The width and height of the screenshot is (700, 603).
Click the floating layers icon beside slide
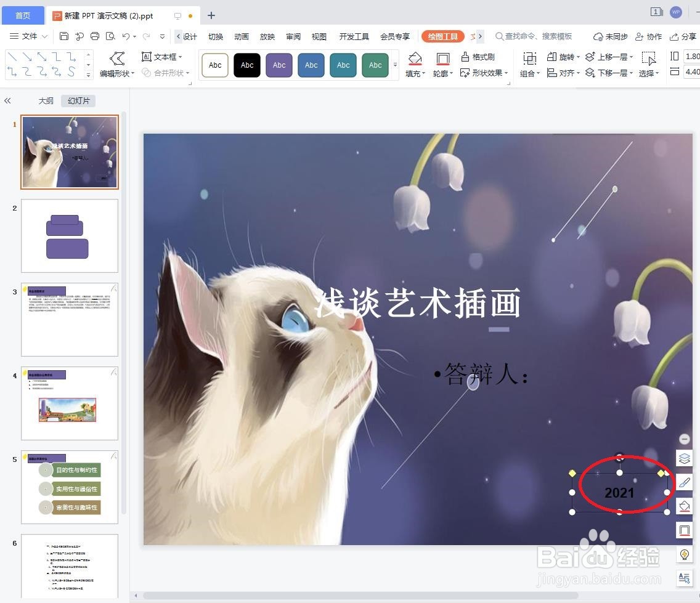[x=685, y=458]
